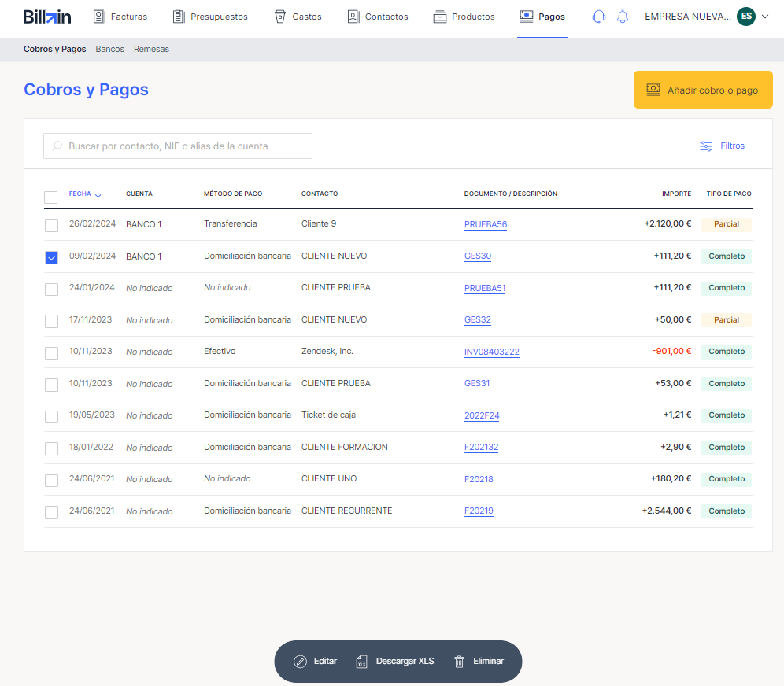The height and width of the screenshot is (686, 784).
Task: Click the Presupuestos document icon
Action: pos(179,17)
